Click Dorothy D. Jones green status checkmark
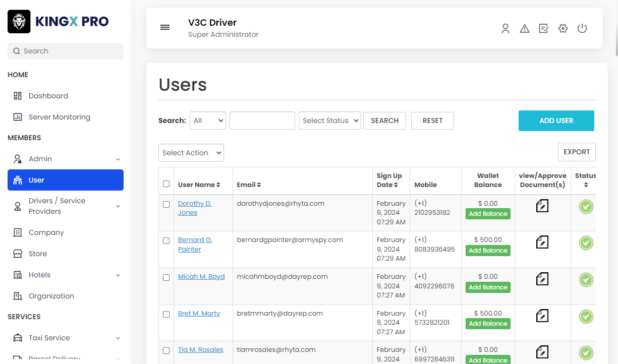The width and height of the screenshot is (618, 364). (x=586, y=207)
